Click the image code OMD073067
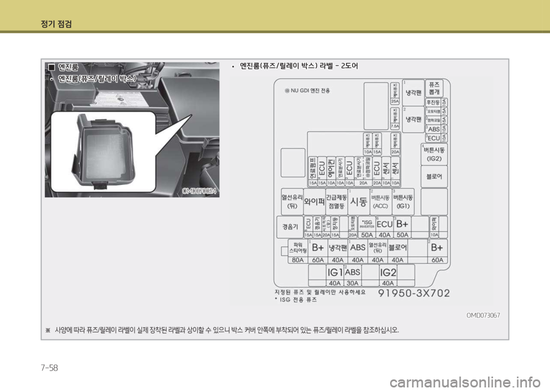The width and height of the screenshot is (550, 392). pos(483,315)
